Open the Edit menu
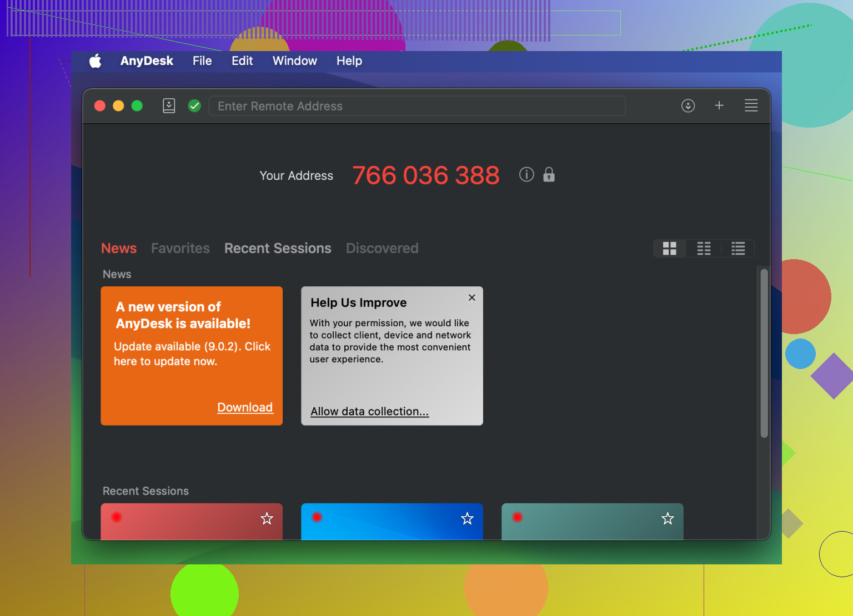Image resolution: width=853 pixels, height=616 pixels. (242, 61)
